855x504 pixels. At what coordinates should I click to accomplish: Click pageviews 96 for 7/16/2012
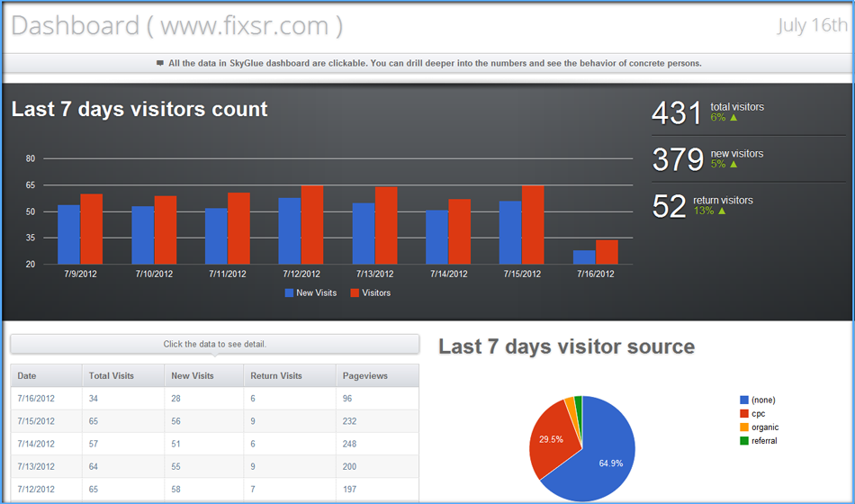tap(347, 399)
